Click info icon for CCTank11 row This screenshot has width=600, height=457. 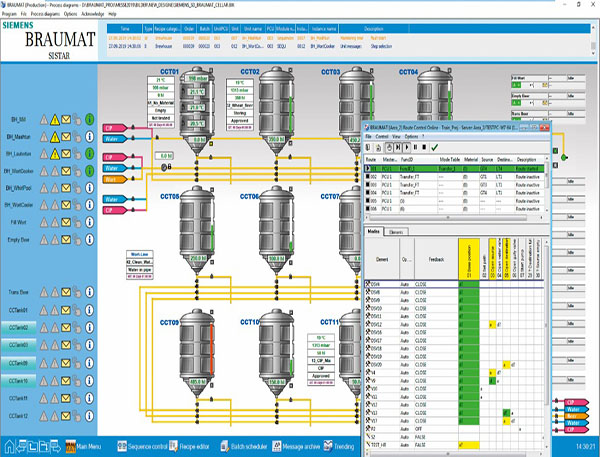click(x=89, y=398)
